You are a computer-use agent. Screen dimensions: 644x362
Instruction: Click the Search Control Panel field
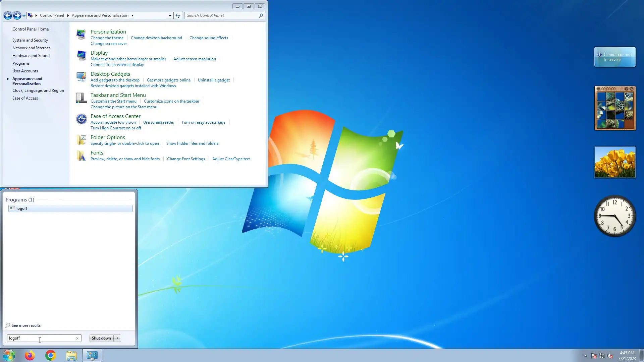221,15
